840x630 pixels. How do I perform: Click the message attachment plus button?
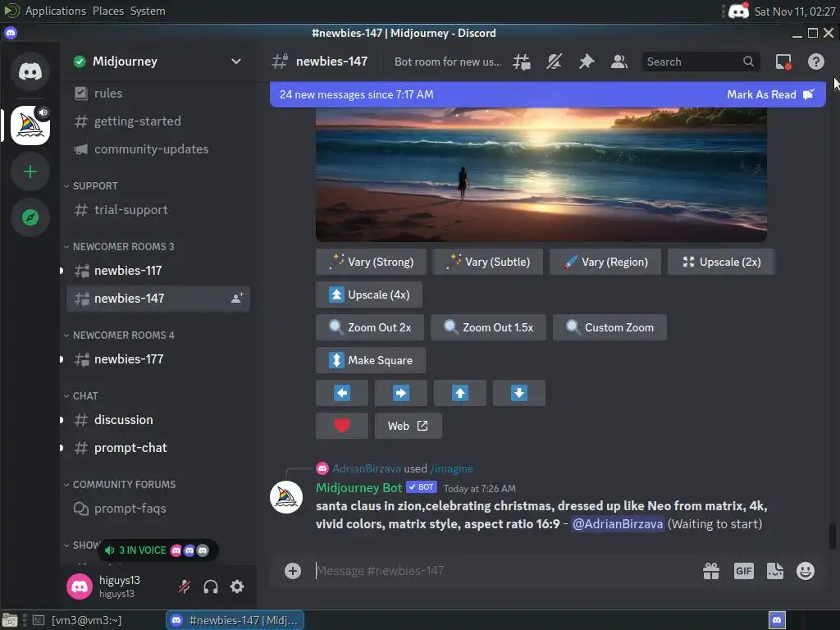tap(293, 571)
